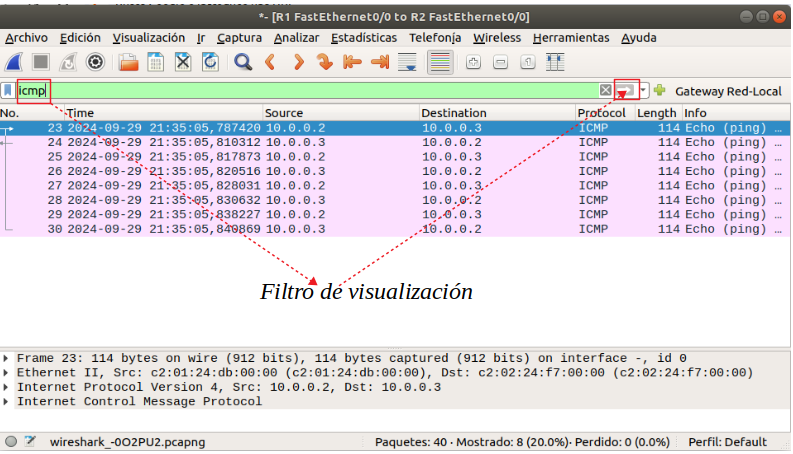Toggle packet colorization rules button
Screen dimensions: 793x454
440,62
